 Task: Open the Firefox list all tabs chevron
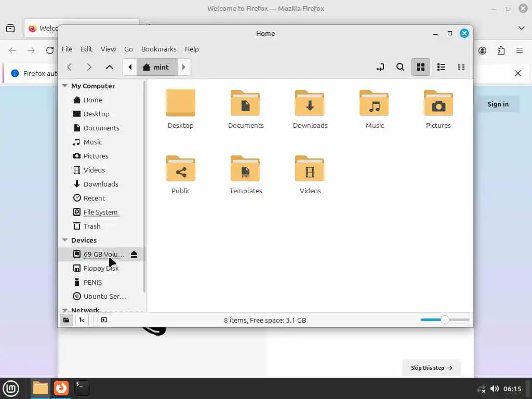coord(522,28)
